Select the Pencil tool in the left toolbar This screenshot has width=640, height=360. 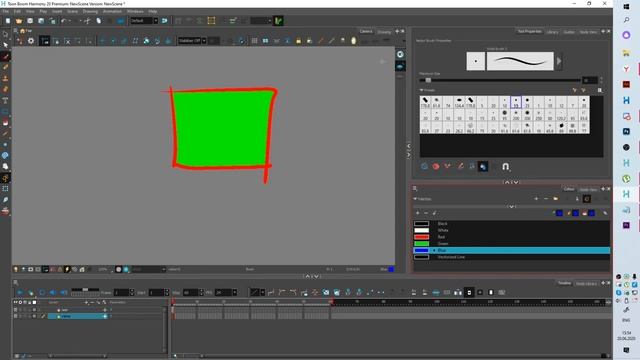point(5,67)
